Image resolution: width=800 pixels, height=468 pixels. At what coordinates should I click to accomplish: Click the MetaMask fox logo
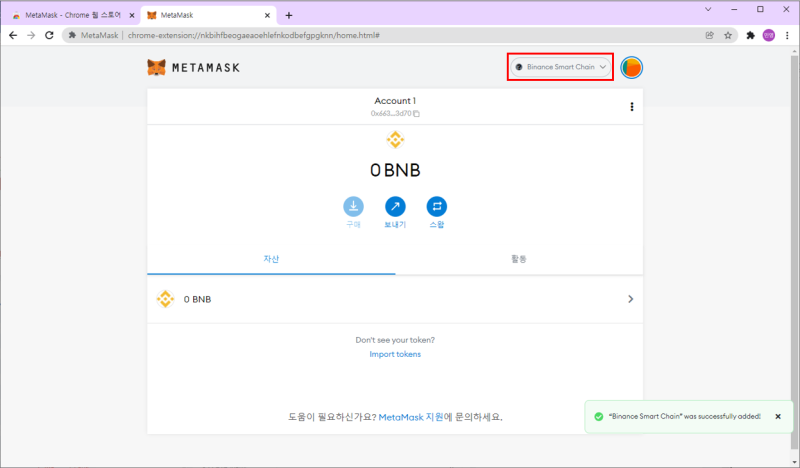click(156, 67)
